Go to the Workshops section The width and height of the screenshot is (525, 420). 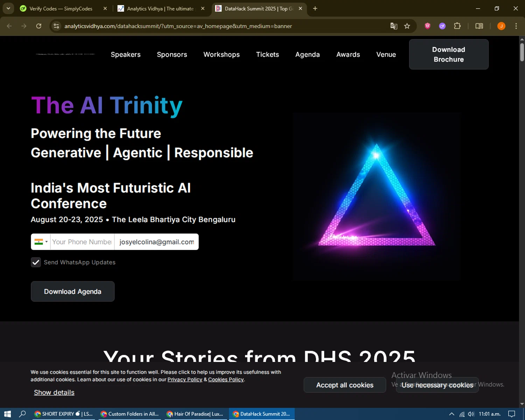click(222, 55)
